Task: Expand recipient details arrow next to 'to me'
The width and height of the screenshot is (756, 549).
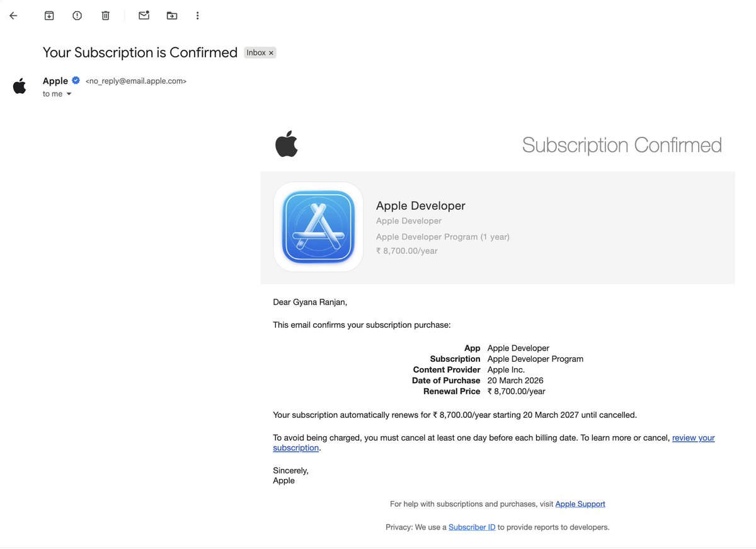Action: [x=69, y=94]
